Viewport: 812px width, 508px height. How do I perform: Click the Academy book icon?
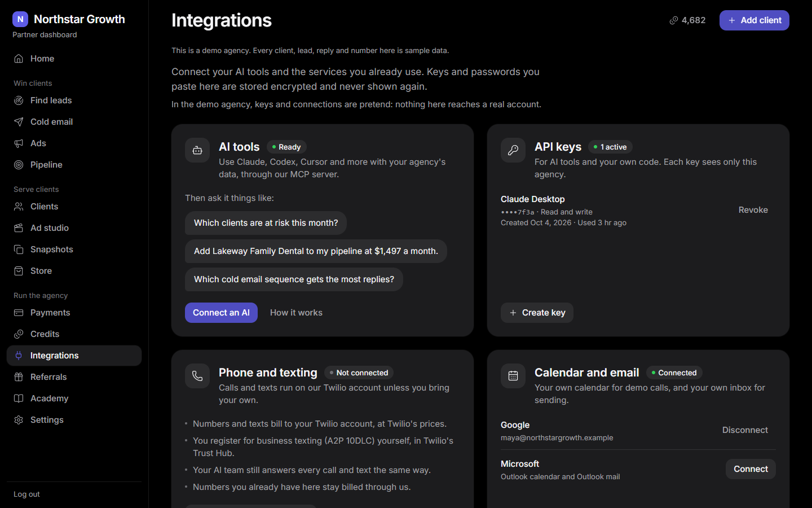point(19,398)
